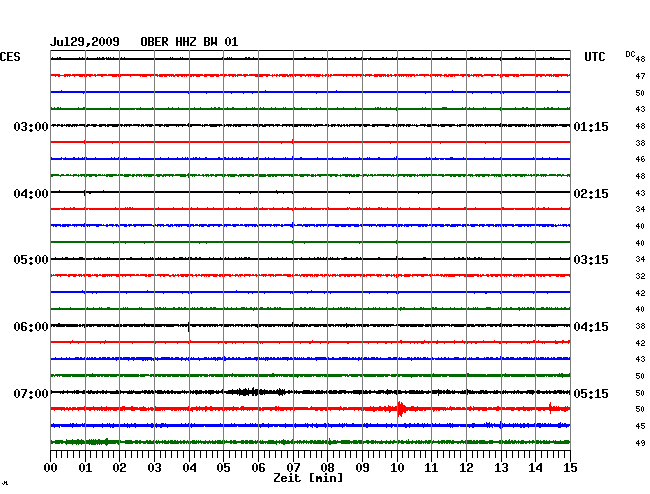The height and width of the screenshot is (494, 650).
Task: Click the 12 minute axis tick label
Action: click(x=466, y=467)
